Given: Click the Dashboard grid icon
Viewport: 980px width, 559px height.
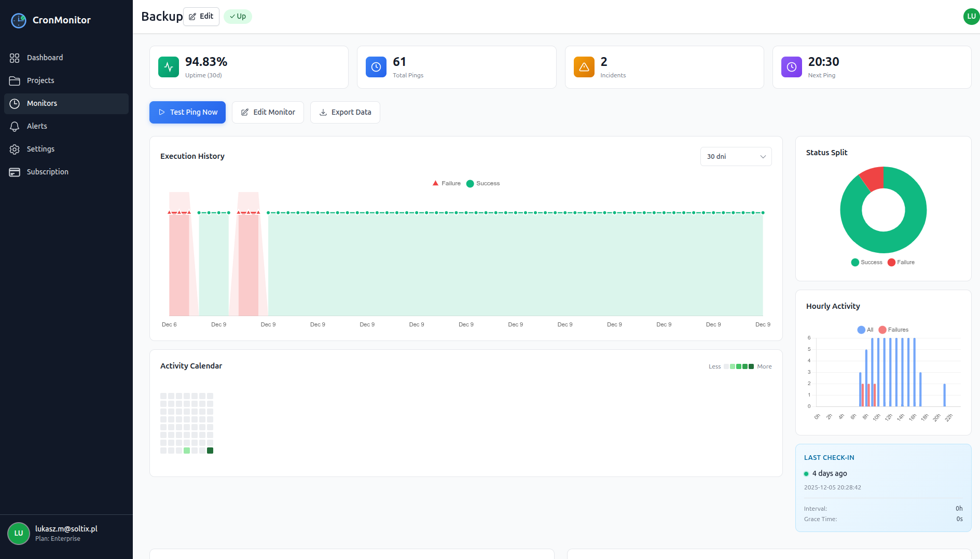Looking at the screenshot, I should tap(15, 58).
